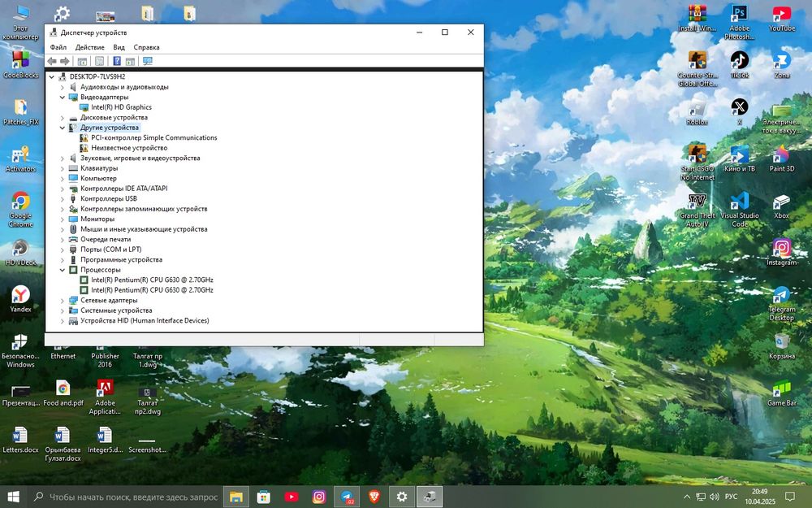
Task: Open File Explorer from the taskbar
Action: pyautogui.click(x=236, y=497)
